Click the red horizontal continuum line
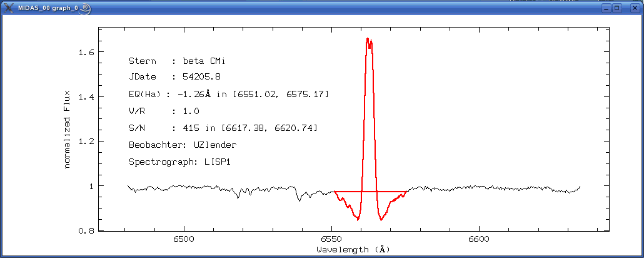 371,192
